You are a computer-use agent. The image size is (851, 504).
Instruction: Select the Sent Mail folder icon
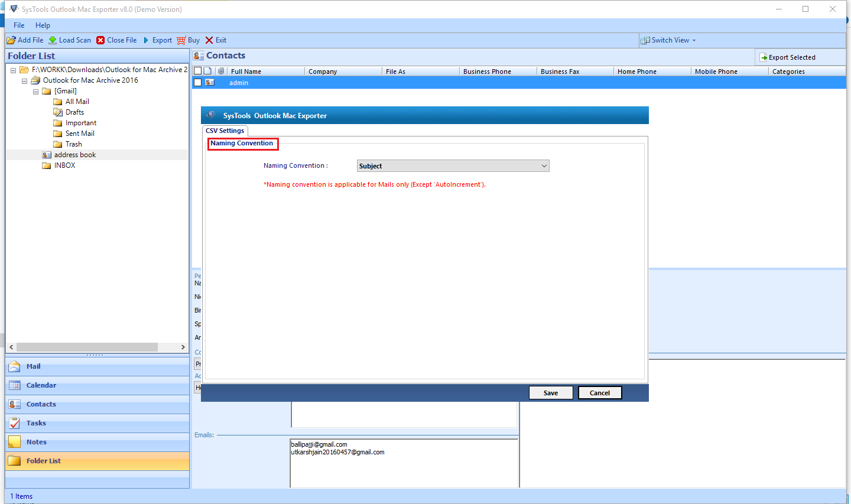pos(58,134)
